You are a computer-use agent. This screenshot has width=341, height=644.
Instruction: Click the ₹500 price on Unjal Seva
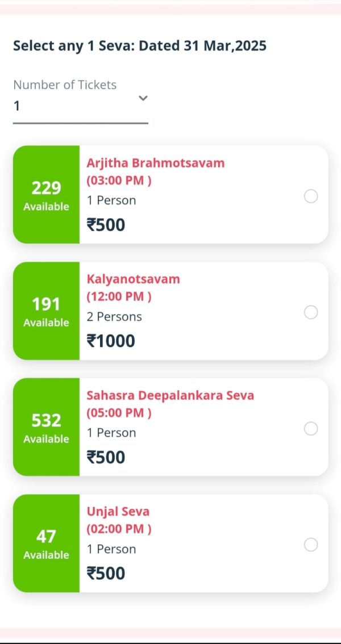pos(106,573)
